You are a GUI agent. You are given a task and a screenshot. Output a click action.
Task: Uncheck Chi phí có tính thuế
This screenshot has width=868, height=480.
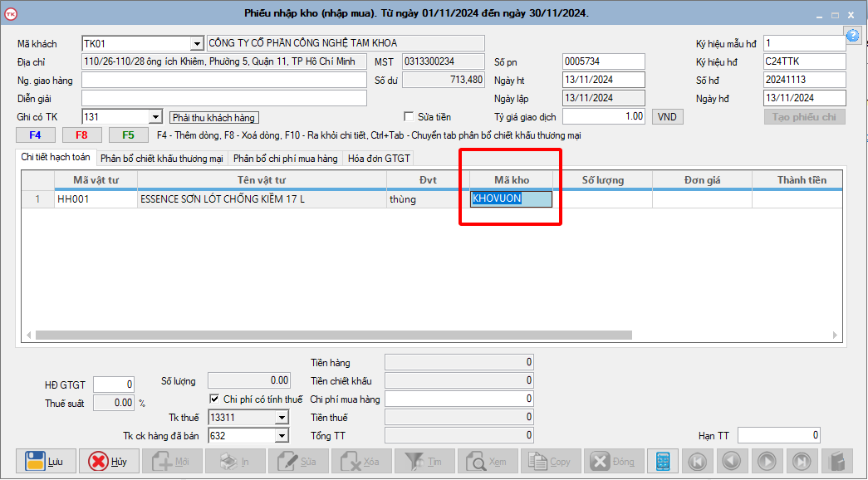tap(214, 399)
